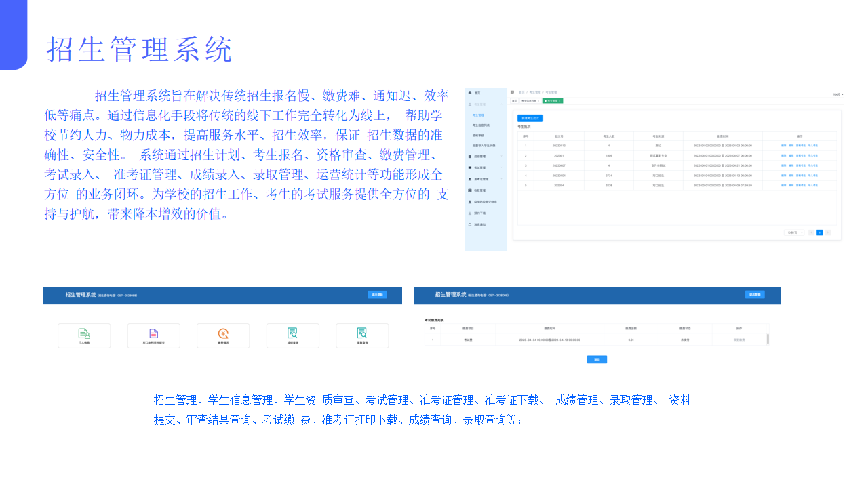Click the 录取查询 card icon
This screenshot has width=868, height=488.
click(362, 333)
